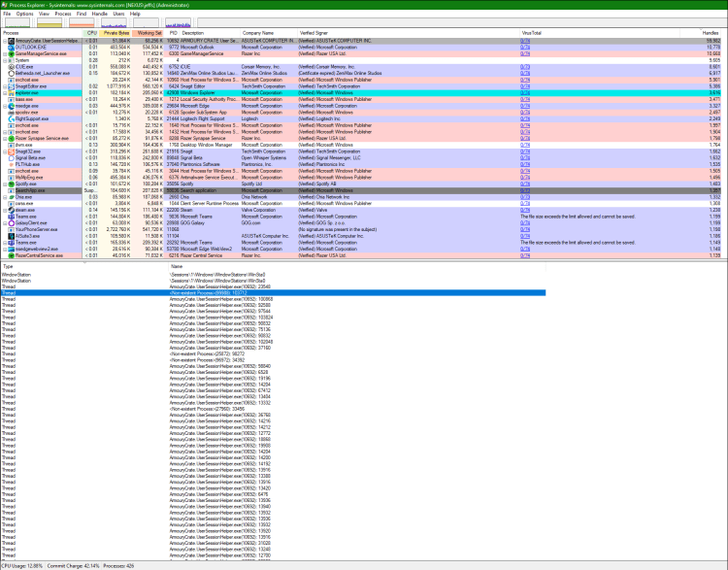Click the Spotify.exe green icon
728x570 pixels.
(x=11, y=184)
